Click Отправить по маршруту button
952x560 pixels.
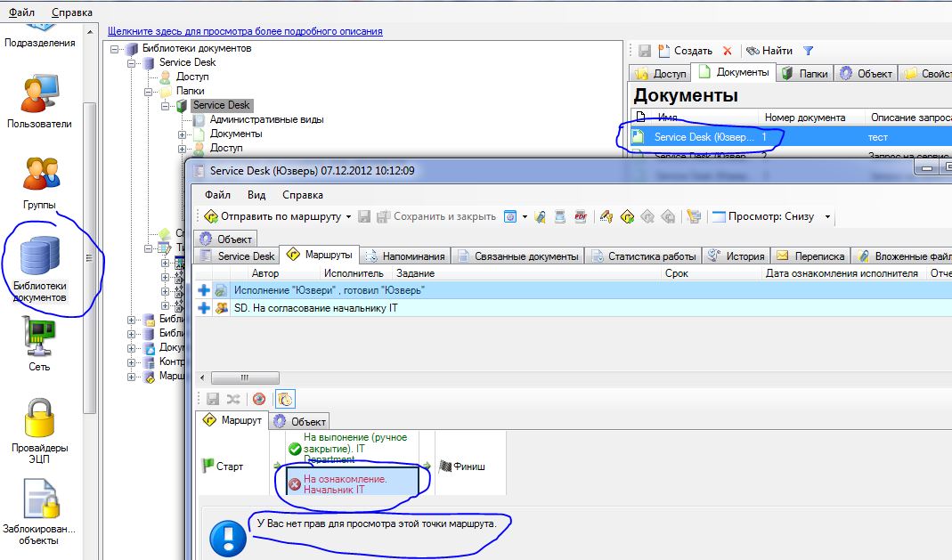[272, 216]
